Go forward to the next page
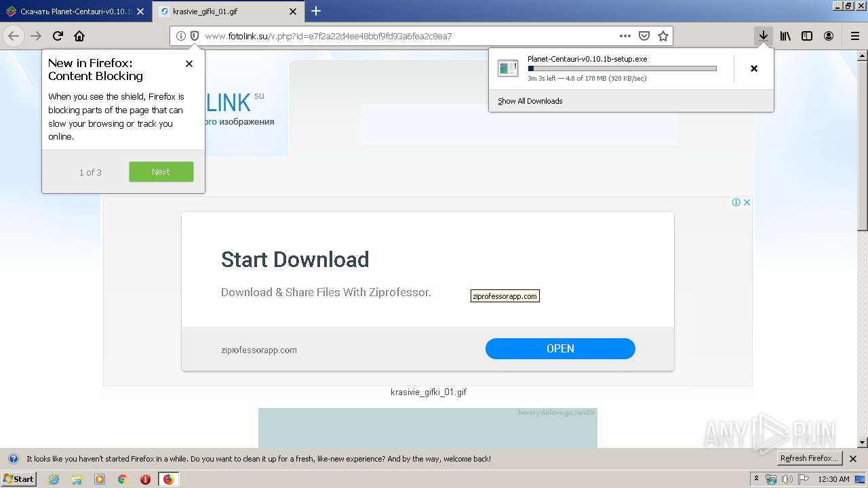The width and height of the screenshot is (868, 488). [x=36, y=36]
